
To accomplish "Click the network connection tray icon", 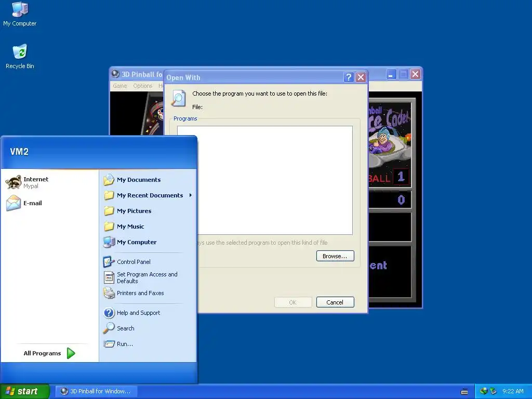I will [x=484, y=391].
